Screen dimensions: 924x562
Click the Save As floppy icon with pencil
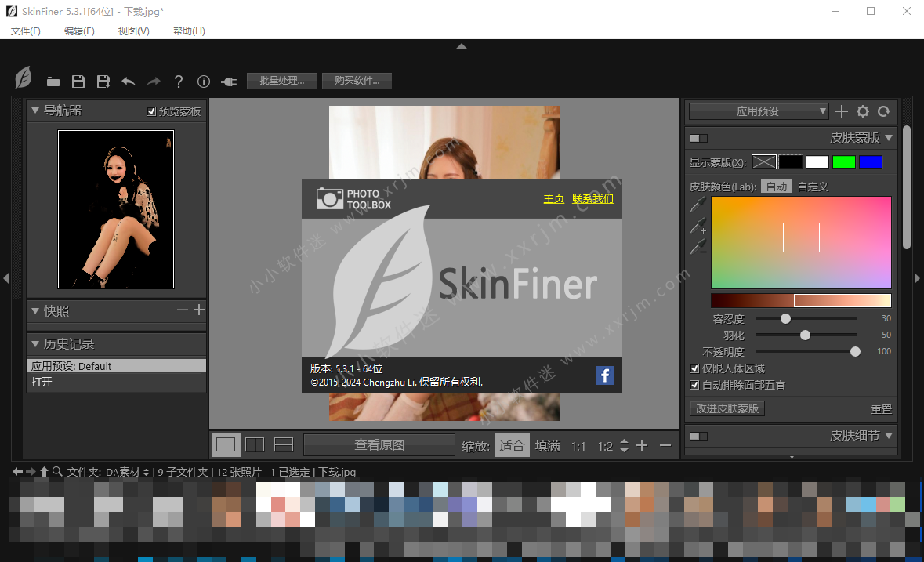[103, 82]
